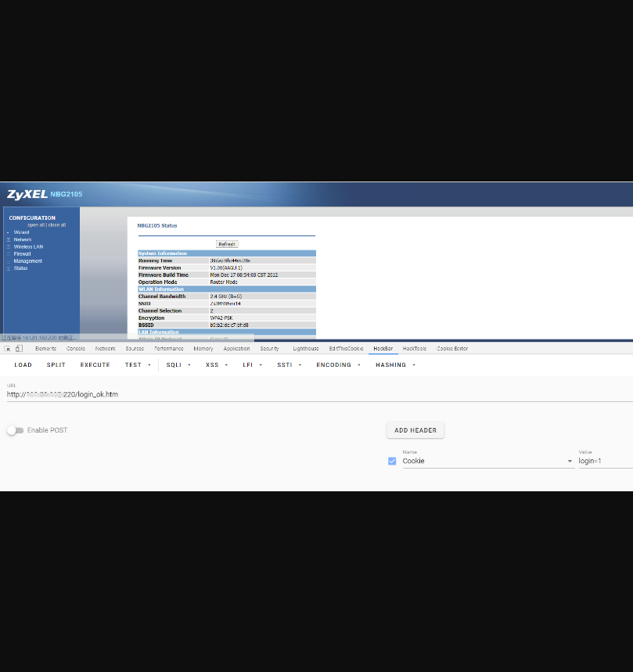Click the cookie Value field

tap(604, 462)
